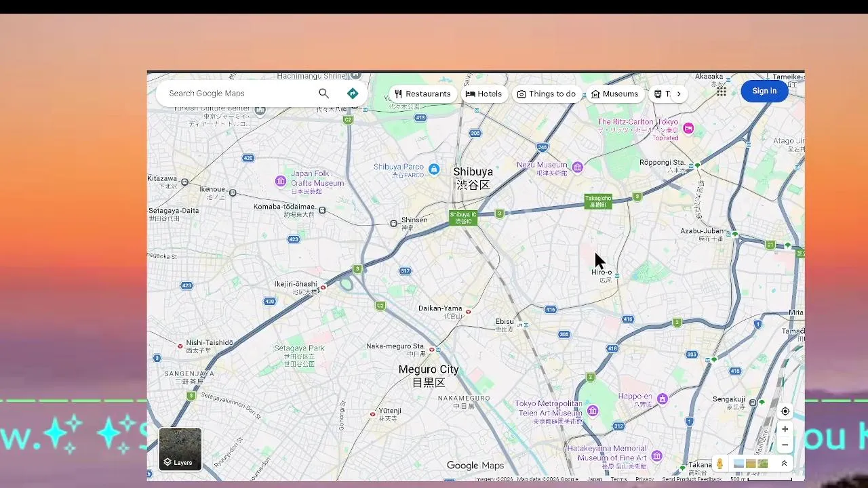This screenshot has height=488, width=868.
Task: Zoom in with plus button
Action: [785, 429]
